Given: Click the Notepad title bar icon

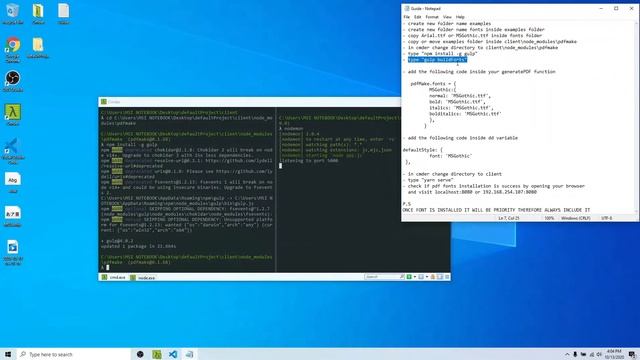Looking at the screenshot, I should tap(407, 8).
